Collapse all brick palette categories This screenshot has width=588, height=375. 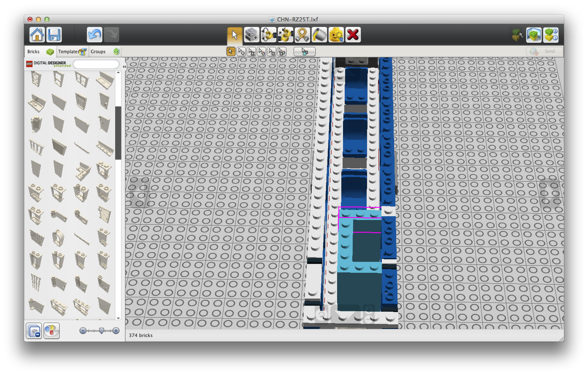click(34, 331)
